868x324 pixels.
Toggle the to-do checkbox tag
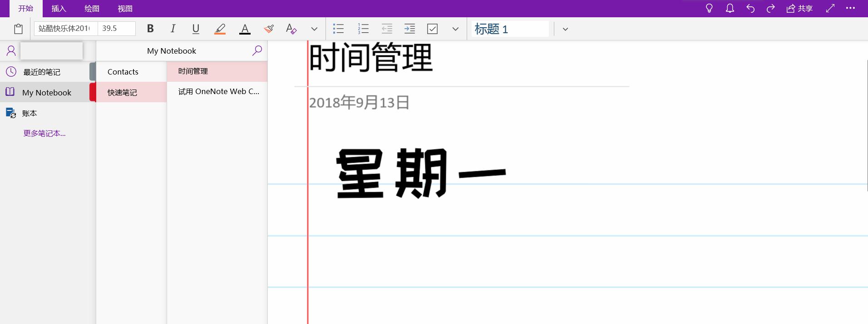pos(433,29)
